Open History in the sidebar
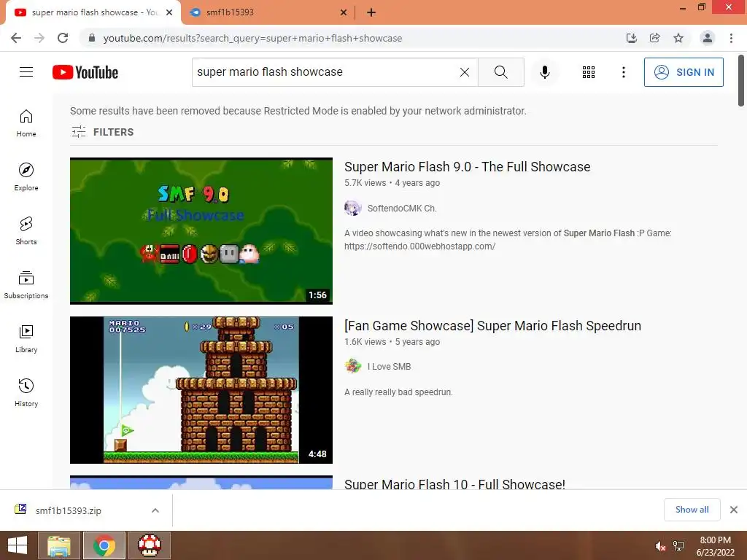This screenshot has width=747, height=560. (26, 392)
